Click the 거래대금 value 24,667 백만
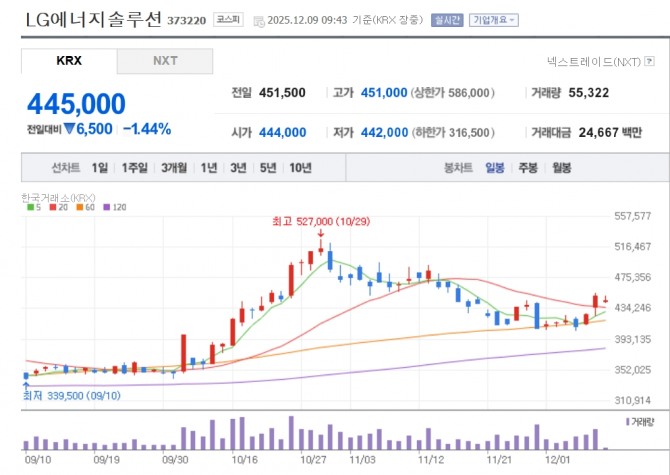Screen dimensions: 670x475 [x=610, y=132]
